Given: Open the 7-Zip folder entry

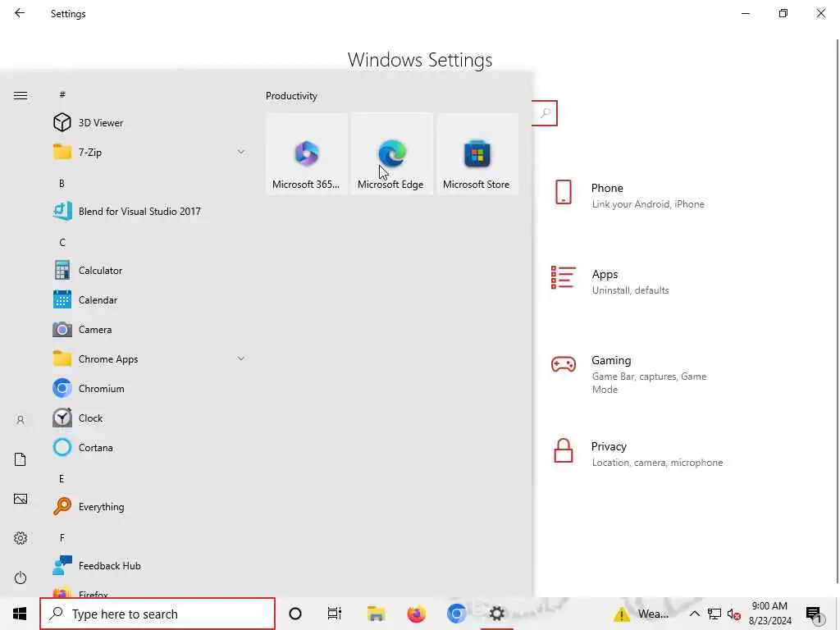Looking at the screenshot, I should (148, 152).
